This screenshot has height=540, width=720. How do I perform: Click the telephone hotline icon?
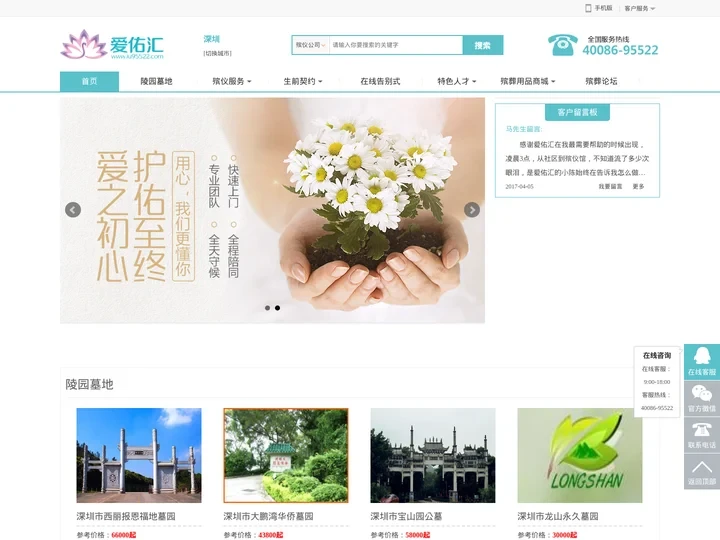pyautogui.click(x=562, y=45)
